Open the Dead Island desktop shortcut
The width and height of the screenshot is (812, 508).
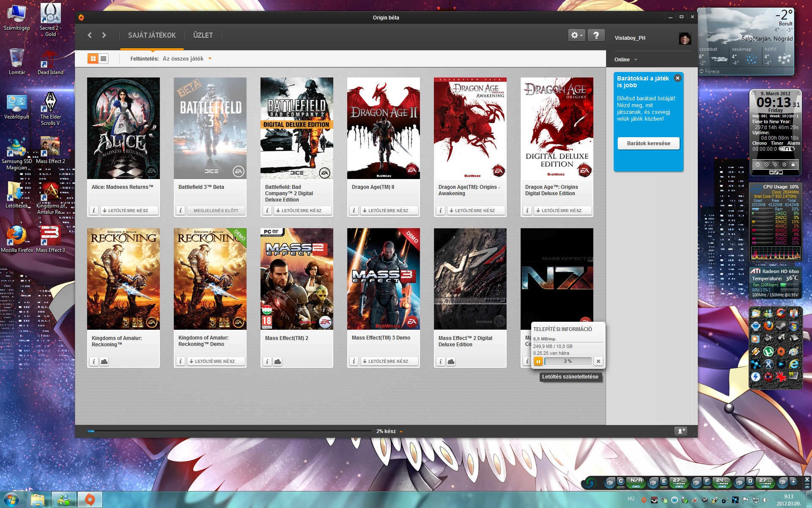point(50,62)
